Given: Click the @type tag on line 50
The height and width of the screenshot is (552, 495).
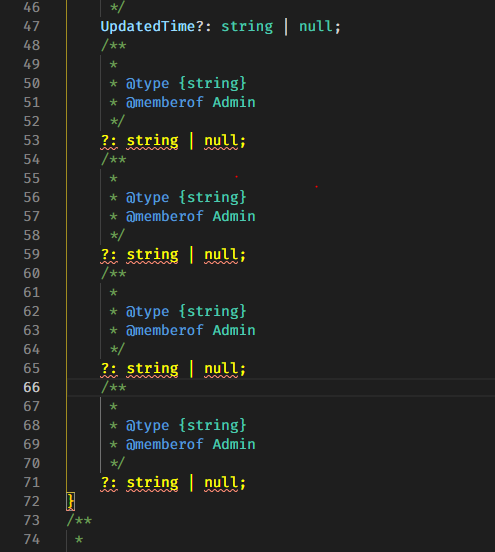Looking at the screenshot, I should pos(148,83).
